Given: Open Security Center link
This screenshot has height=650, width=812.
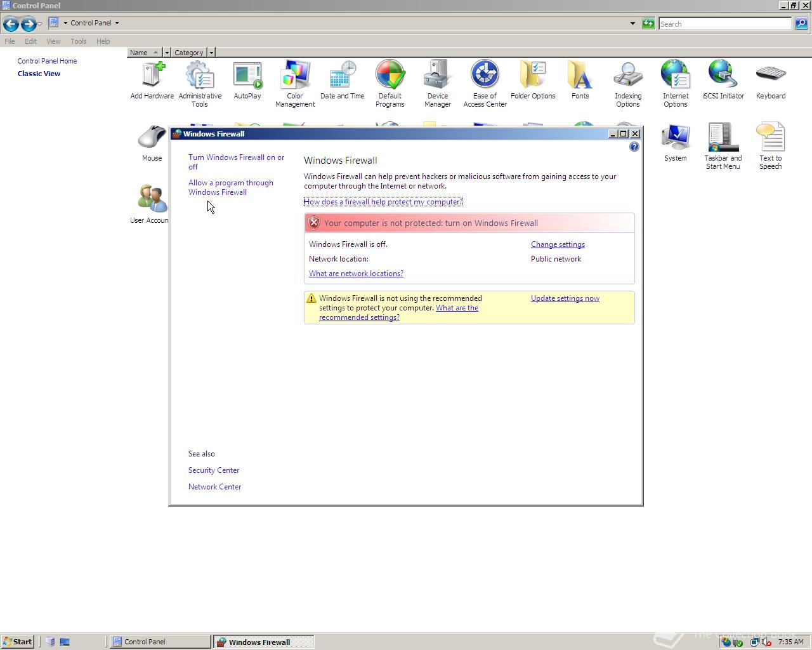Looking at the screenshot, I should click(214, 470).
